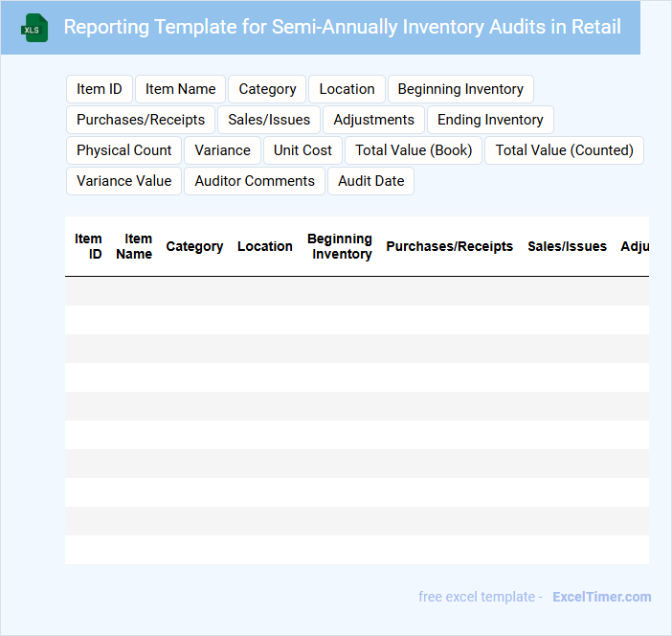
Task: Click the Audit Date tag
Action: 370,181
